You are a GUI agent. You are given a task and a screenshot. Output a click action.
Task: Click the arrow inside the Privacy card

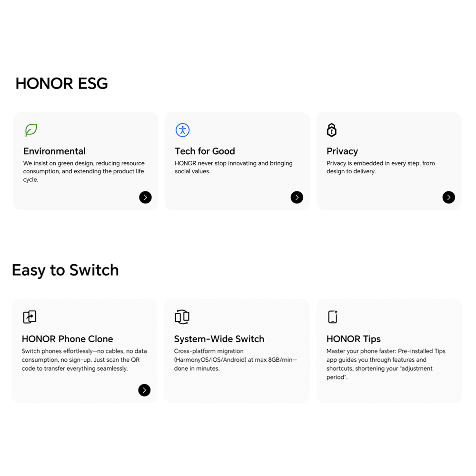click(x=448, y=197)
